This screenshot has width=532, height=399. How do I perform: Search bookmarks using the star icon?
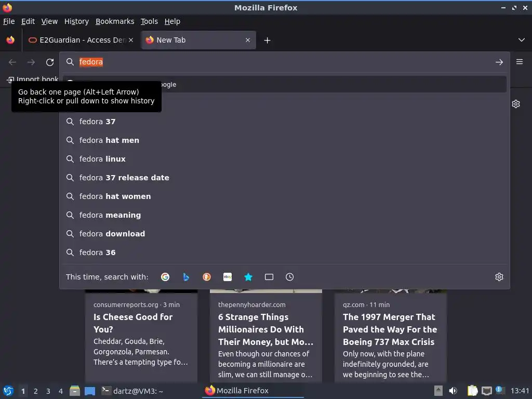point(248,277)
